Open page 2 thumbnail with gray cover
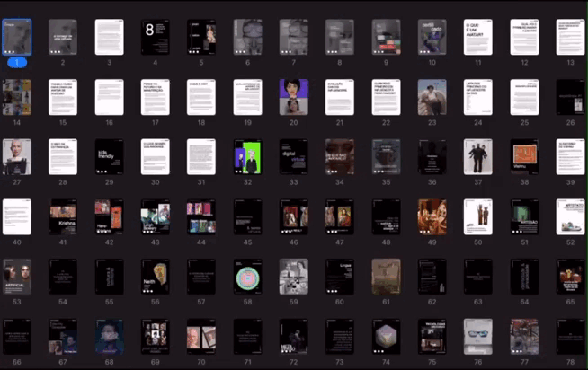Screen dimensions: 588x370 [x=63, y=37]
